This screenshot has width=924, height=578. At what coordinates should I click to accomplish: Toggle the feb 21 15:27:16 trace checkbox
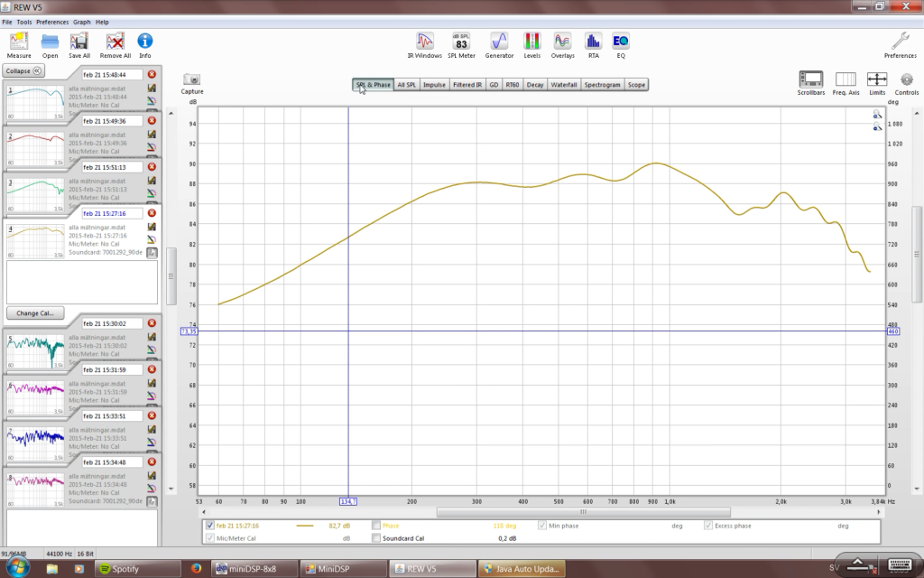pyautogui.click(x=209, y=526)
